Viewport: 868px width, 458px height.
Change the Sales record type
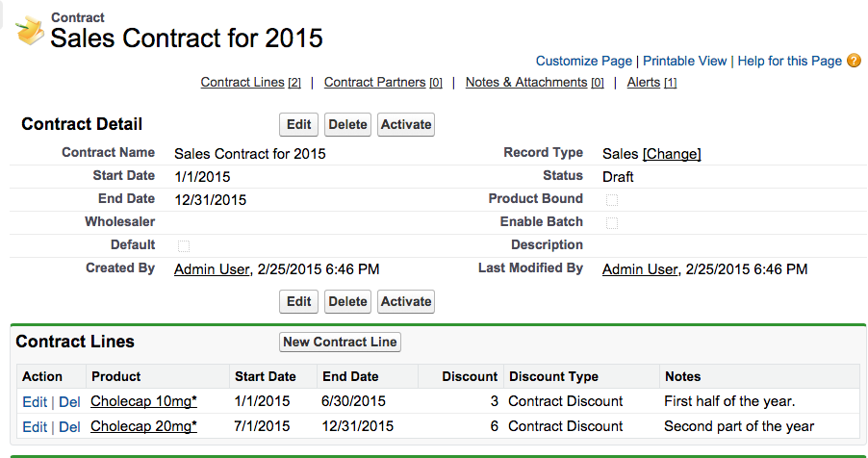click(672, 154)
